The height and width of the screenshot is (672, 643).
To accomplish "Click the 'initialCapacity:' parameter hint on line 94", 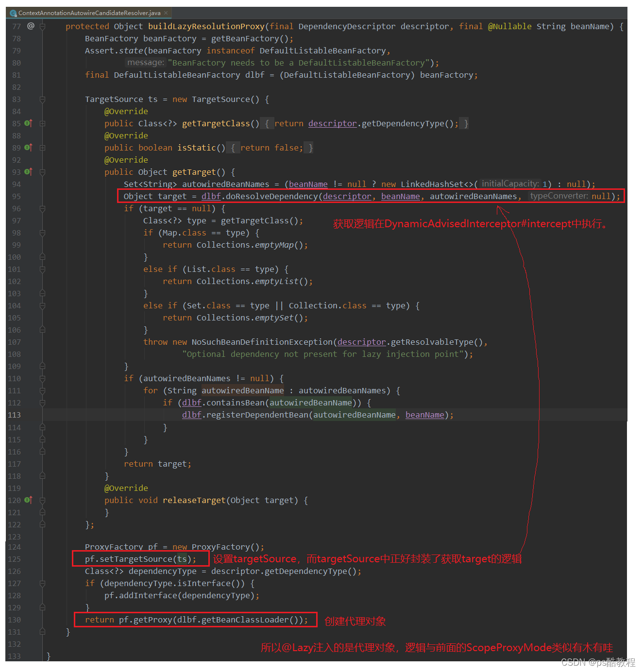I will (510, 184).
